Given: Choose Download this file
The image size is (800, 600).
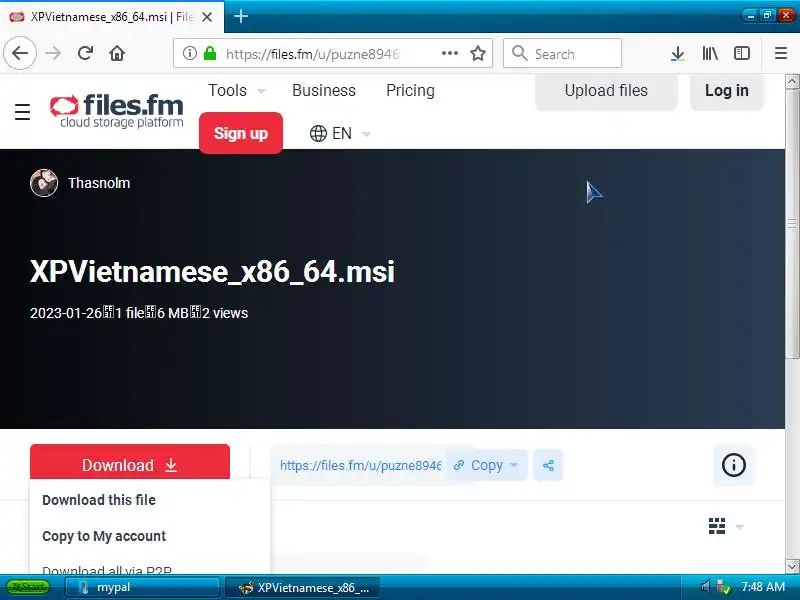Looking at the screenshot, I should pyautogui.click(x=99, y=500).
